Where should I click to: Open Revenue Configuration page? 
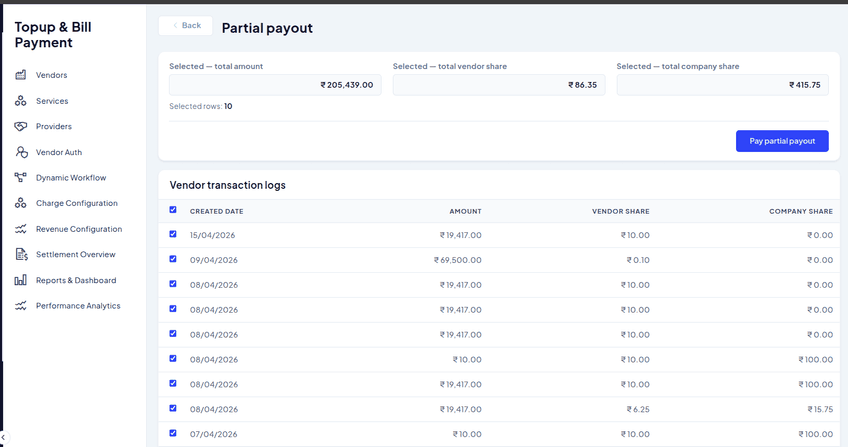(79, 229)
